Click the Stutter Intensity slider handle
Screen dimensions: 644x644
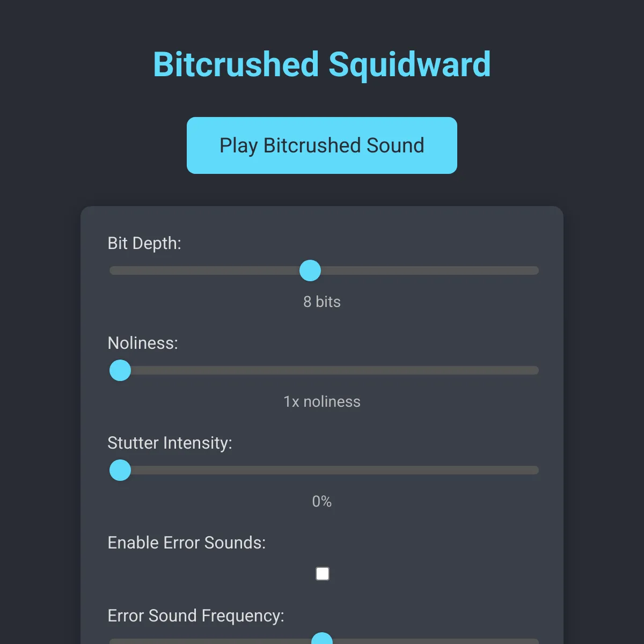(120, 470)
